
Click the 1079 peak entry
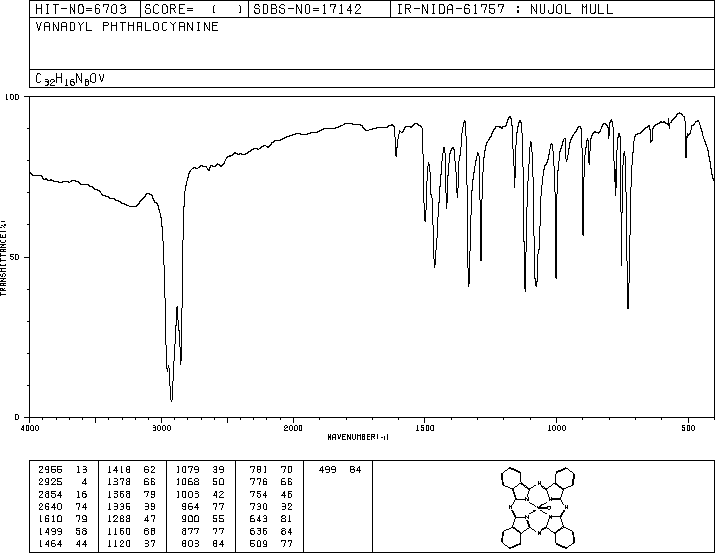coord(200,470)
